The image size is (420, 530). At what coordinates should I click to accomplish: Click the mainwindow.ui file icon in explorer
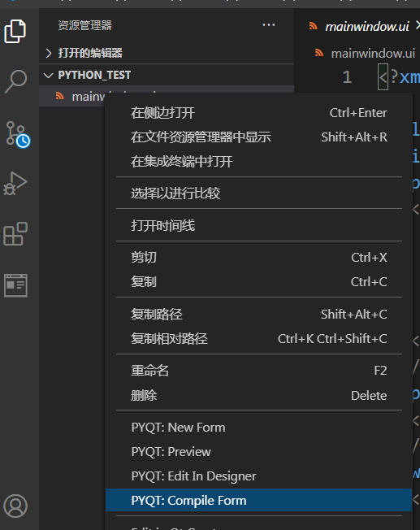[60, 96]
